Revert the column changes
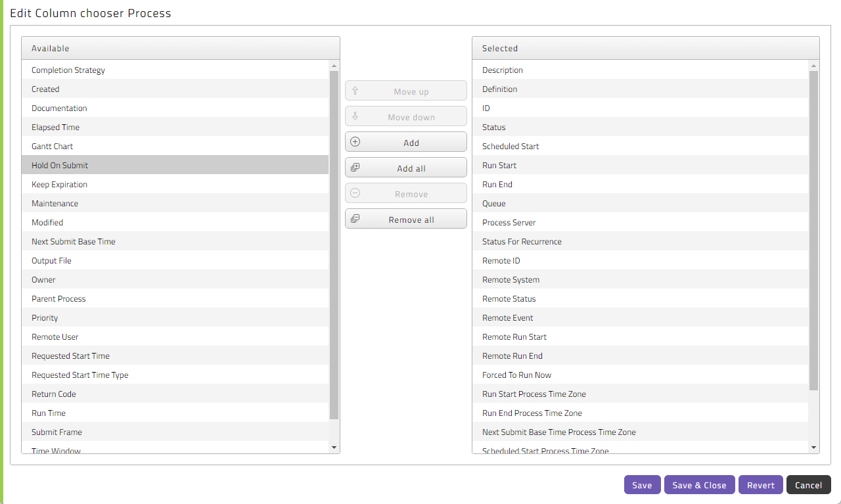The image size is (841, 504). pyautogui.click(x=761, y=485)
